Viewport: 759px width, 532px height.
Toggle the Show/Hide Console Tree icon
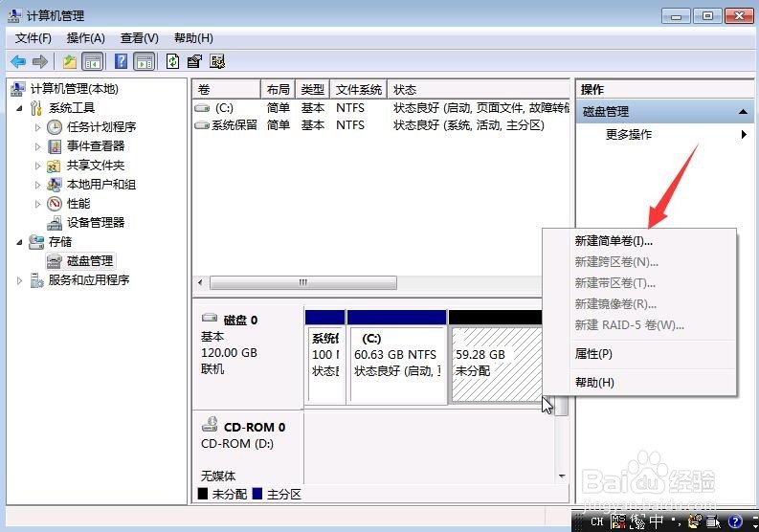click(x=93, y=61)
